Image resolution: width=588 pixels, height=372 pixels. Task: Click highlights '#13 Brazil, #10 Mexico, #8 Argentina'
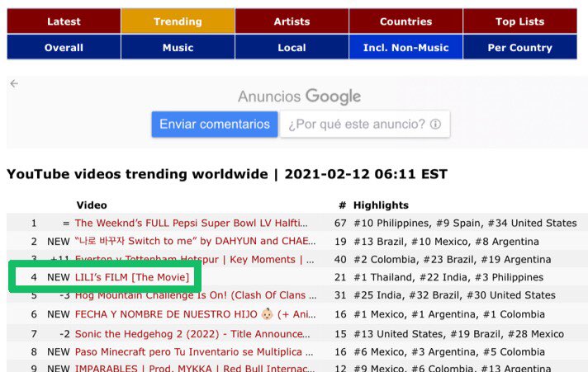(446, 241)
